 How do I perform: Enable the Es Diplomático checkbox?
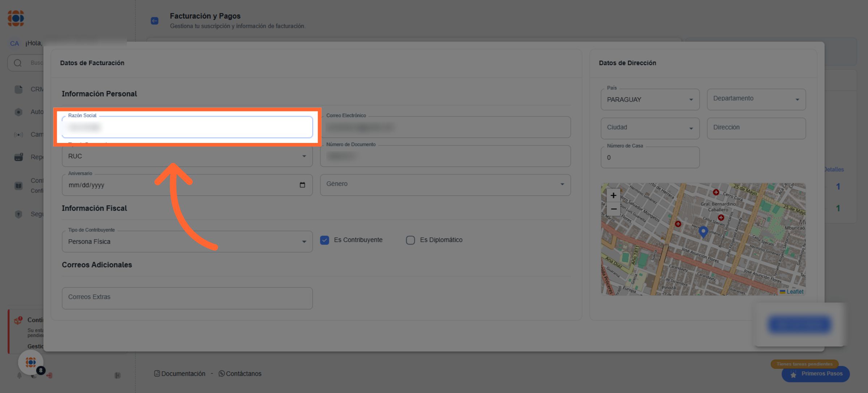coord(410,240)
